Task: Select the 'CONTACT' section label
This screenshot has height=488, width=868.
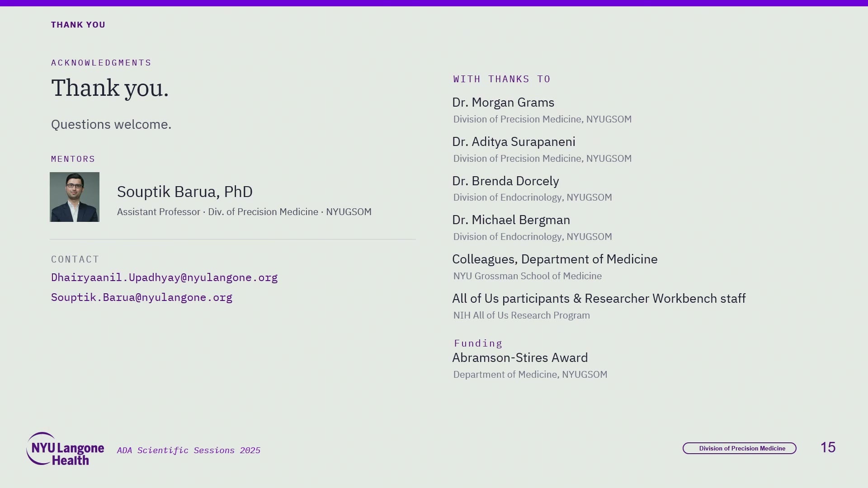Action: pos(75,259)
